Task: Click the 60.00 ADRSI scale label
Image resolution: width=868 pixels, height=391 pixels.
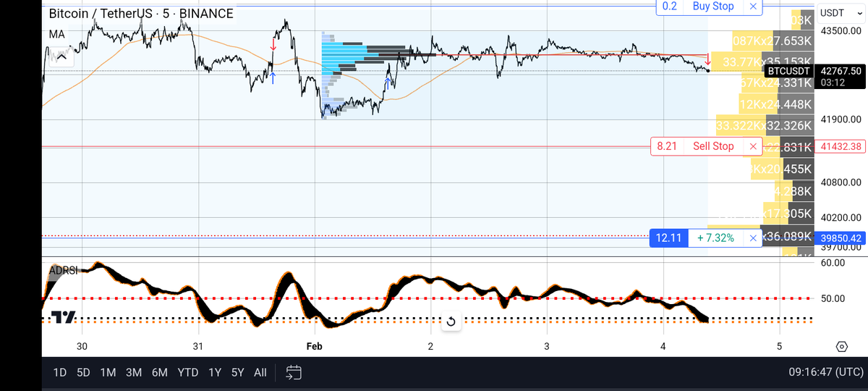Action: (833, 263)
